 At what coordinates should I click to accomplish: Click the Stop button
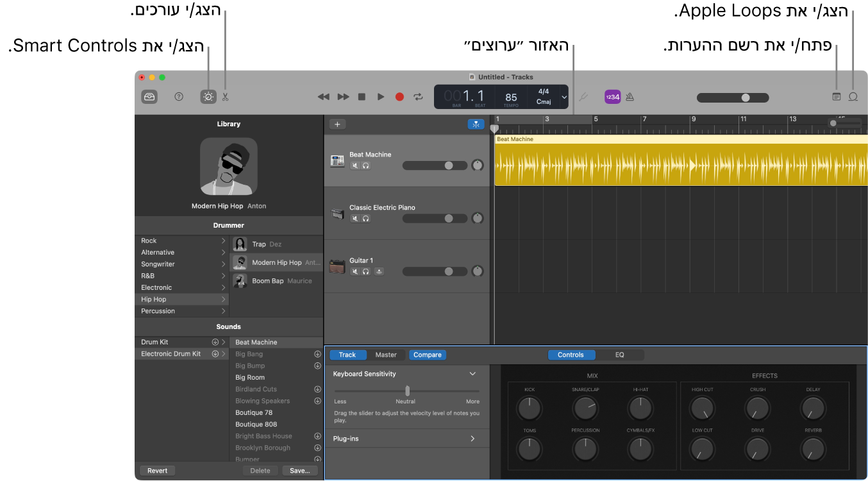point(362,97)
